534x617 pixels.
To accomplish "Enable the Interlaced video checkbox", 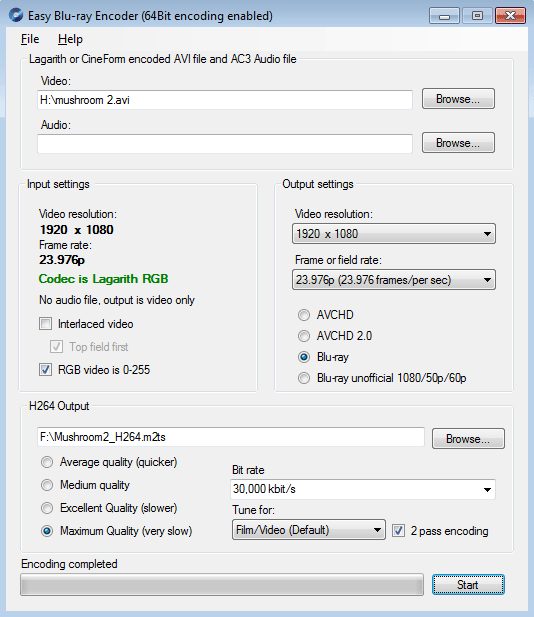I will [x=45, y=324].
